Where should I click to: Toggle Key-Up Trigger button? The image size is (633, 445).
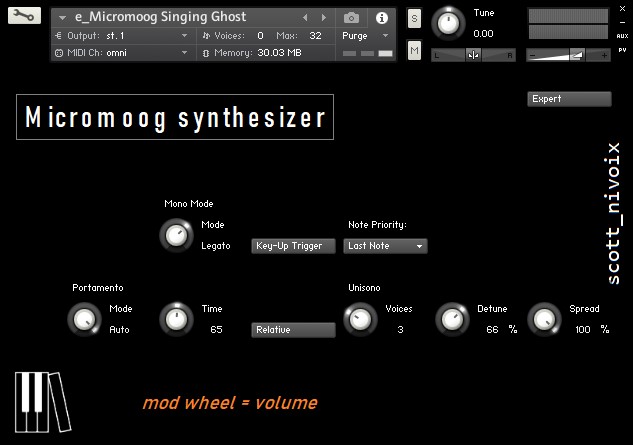(293, 246)
